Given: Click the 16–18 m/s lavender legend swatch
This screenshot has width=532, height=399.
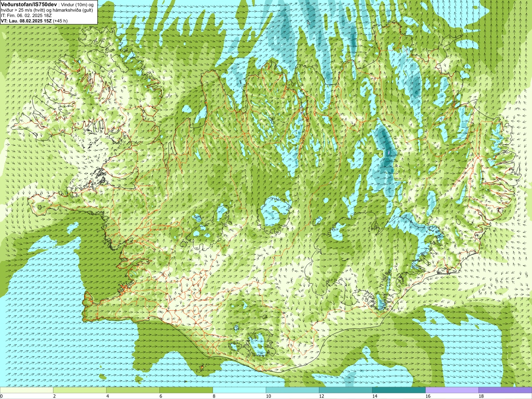Looking at the screenshot, I should point(452,390).
